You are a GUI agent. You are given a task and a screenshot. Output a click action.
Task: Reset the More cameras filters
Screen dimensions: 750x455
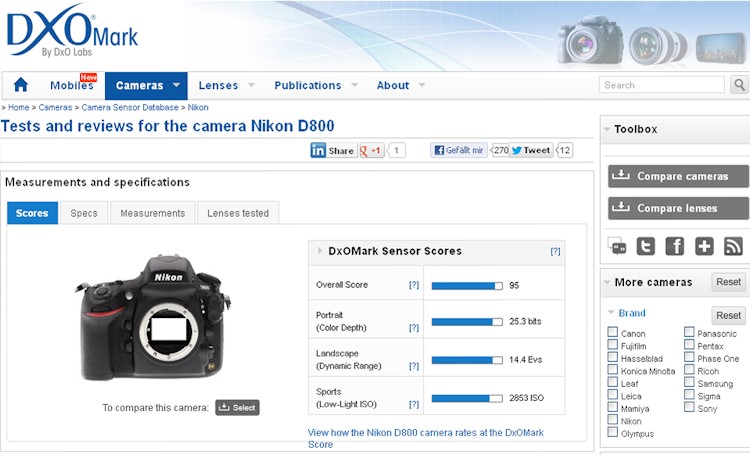point(728,282)
